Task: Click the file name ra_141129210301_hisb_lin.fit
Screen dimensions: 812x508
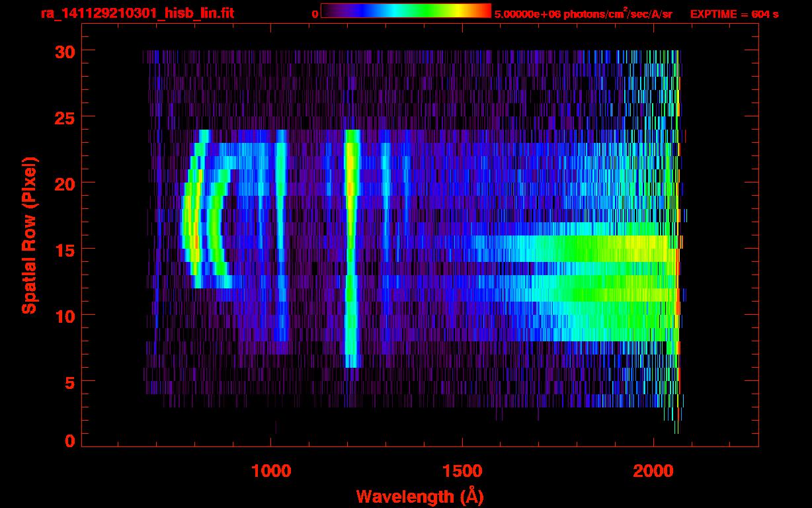Action: 137,13
